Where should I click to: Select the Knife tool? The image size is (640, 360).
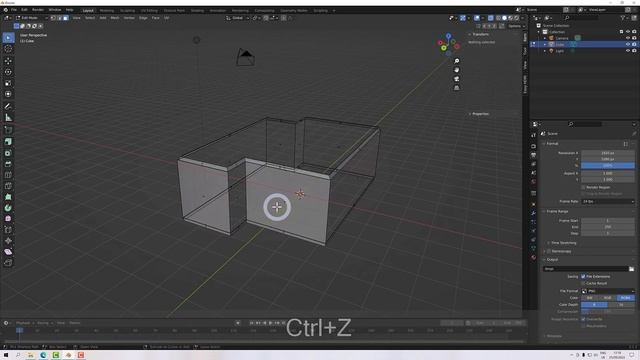(x=8, y=186)
